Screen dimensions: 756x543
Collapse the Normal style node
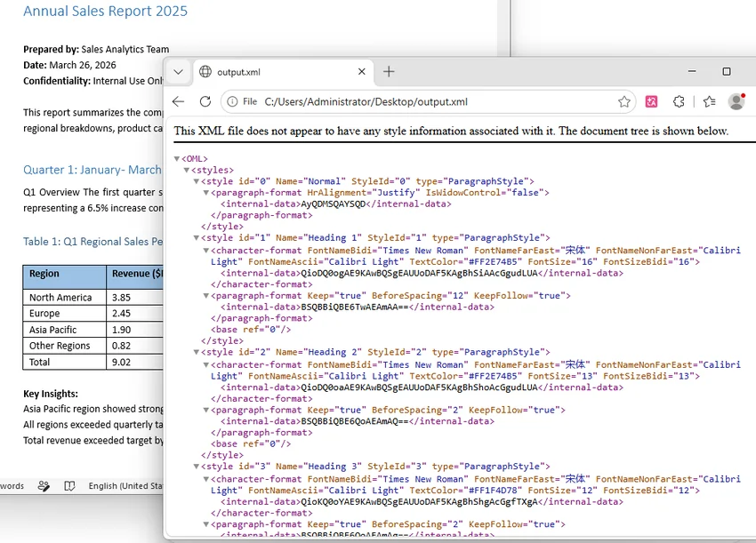pyautogui.click(x=197, y=181)
